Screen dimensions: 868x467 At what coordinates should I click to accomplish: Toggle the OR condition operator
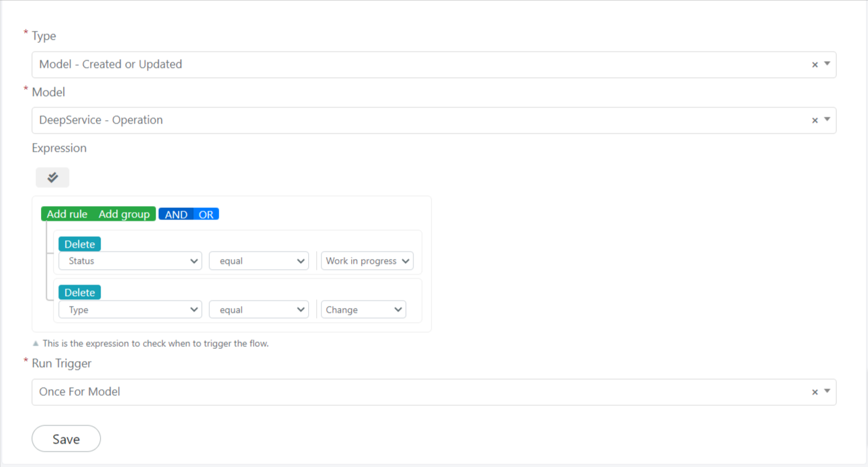206,214
